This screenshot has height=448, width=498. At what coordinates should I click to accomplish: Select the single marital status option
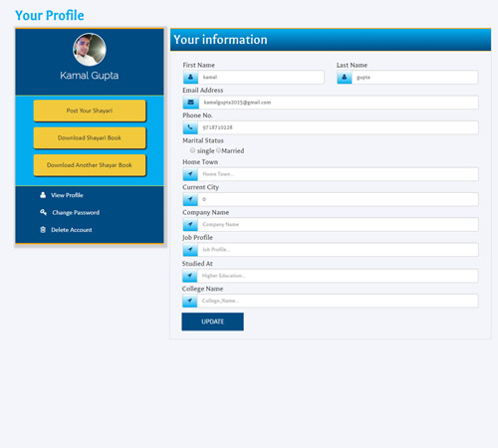tap(192, 150)
